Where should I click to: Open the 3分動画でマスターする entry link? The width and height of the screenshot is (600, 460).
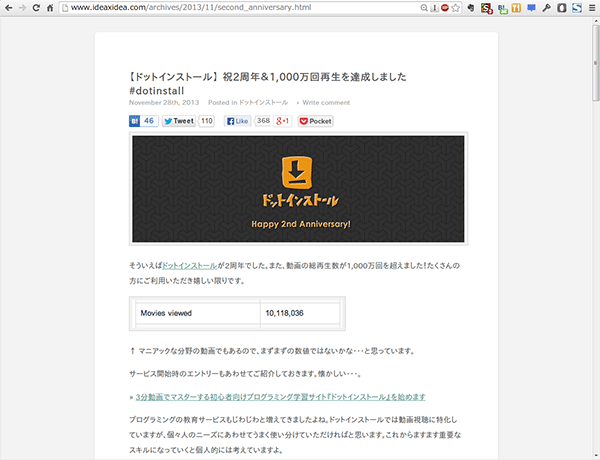point(280,397)
